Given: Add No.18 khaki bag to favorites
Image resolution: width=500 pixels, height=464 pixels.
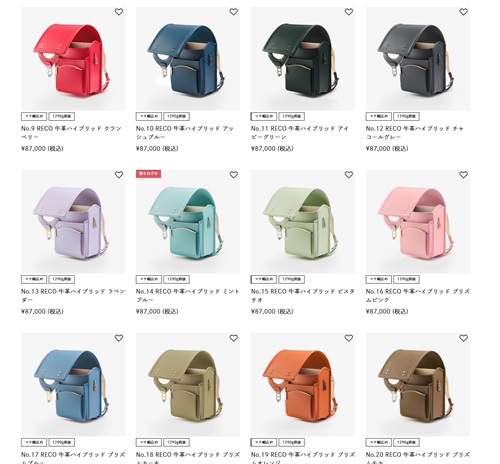Looking at the screenshot, I should click(234, 338).
